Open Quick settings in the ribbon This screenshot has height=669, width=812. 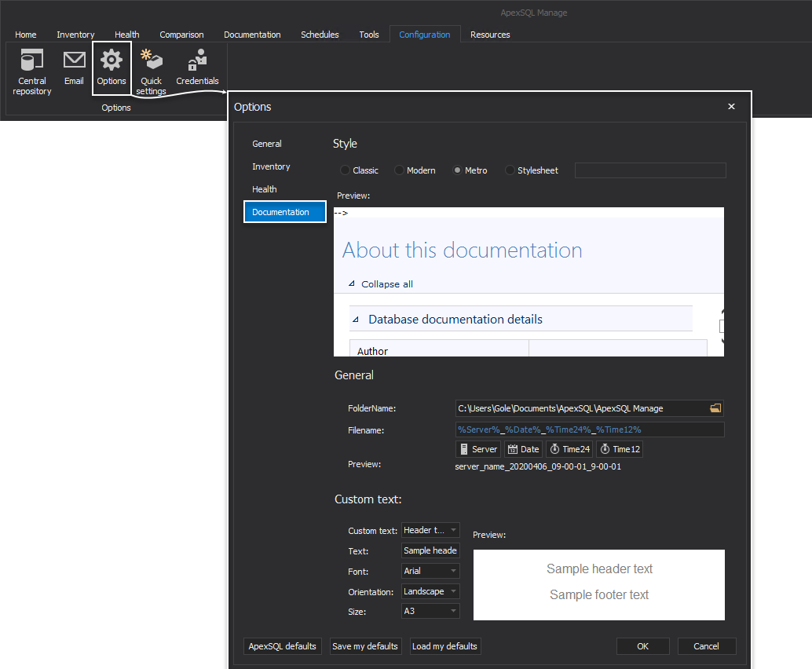(152, 71)
